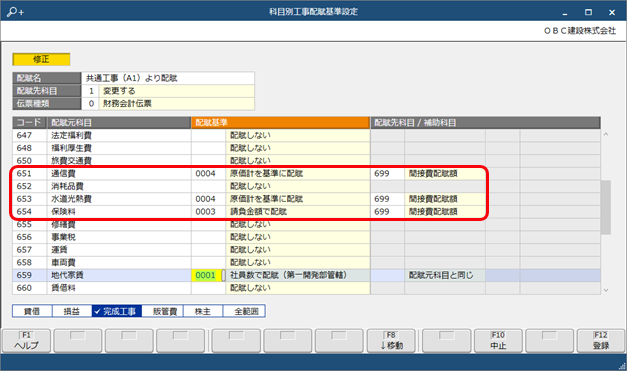
Task: Click the コード column header
Action: click(30, 122)
